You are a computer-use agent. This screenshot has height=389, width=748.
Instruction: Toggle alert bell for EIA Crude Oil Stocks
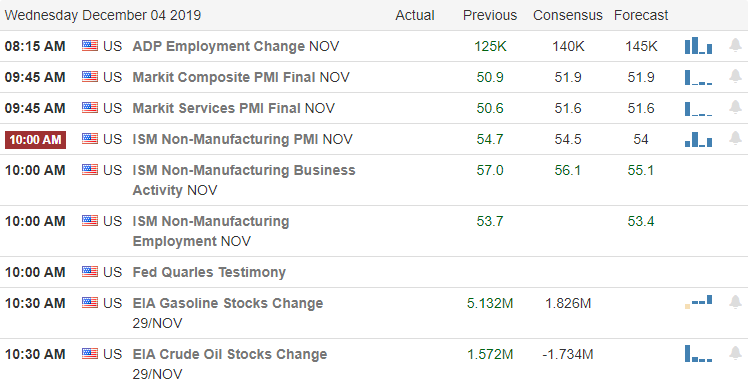736,353
